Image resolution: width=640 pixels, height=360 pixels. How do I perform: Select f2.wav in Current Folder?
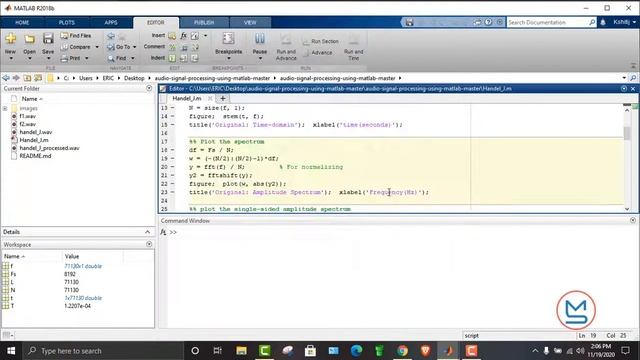(27, 124)
